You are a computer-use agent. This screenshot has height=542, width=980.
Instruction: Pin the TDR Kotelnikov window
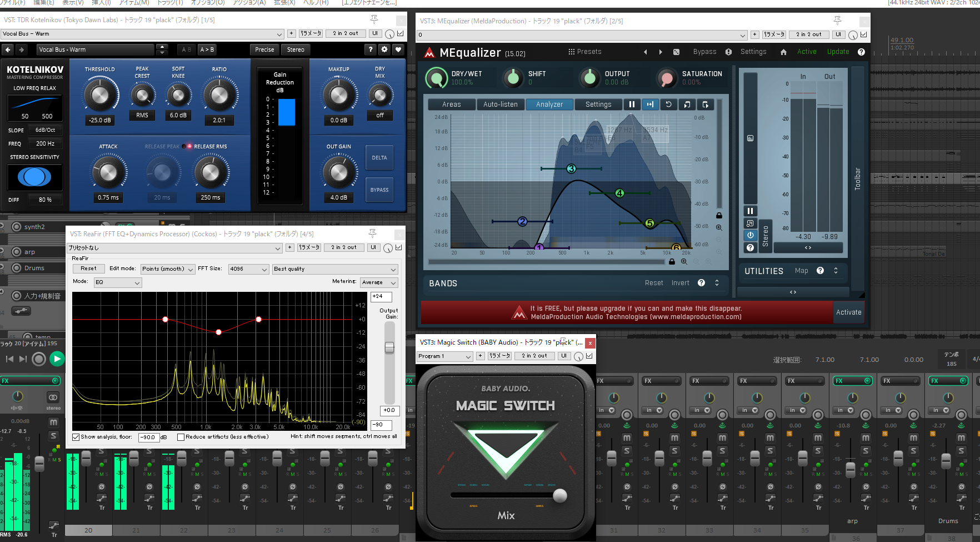tap(374, 19)
